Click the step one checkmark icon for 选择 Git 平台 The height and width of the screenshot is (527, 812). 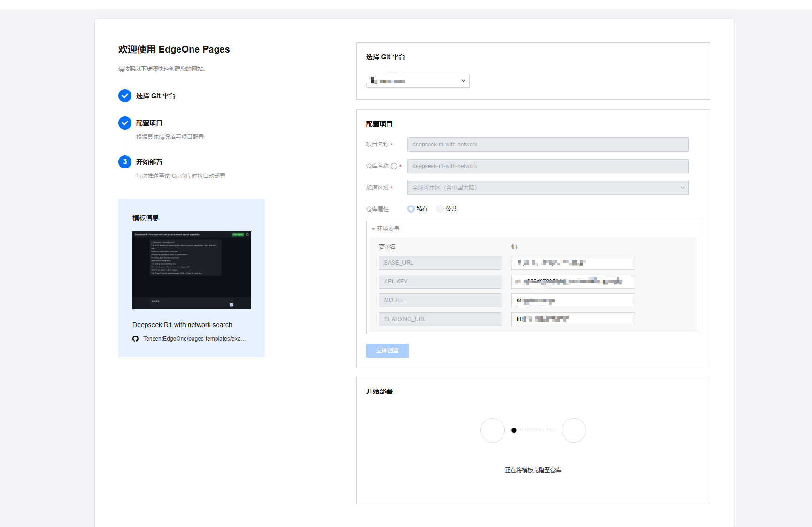pyautogui.click(x=125, y=96)
